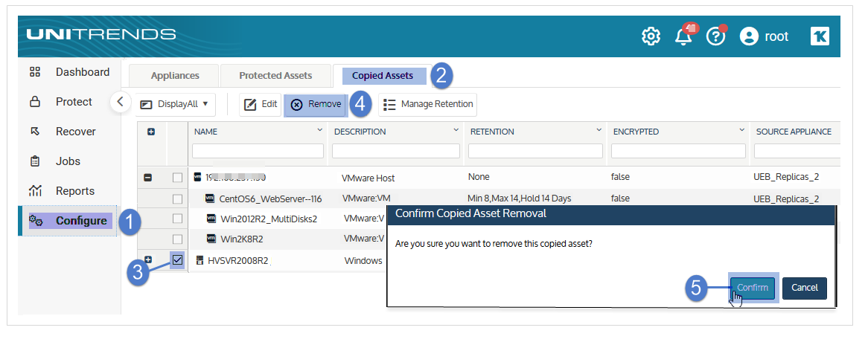Open Jobs in the sidebar
The width and height of the screenshot is (868, 342).
pyautogui.click(x=68, y=161)
